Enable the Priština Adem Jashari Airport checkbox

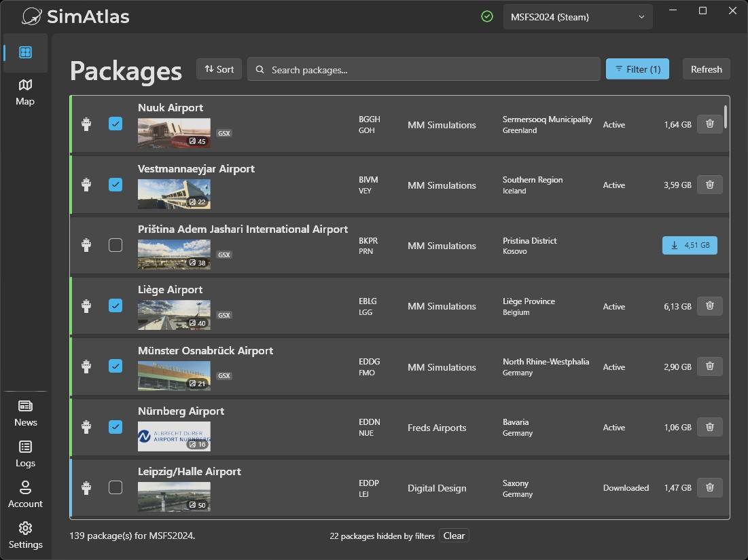click(x=115, y=245)
